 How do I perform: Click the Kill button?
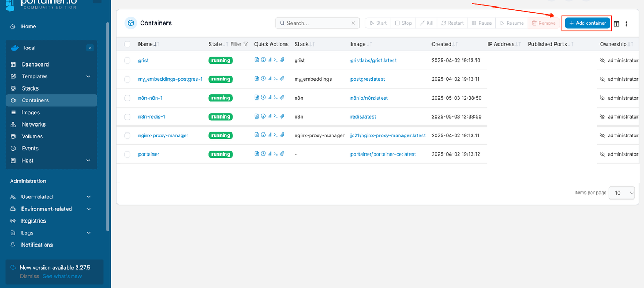[427, 23]
